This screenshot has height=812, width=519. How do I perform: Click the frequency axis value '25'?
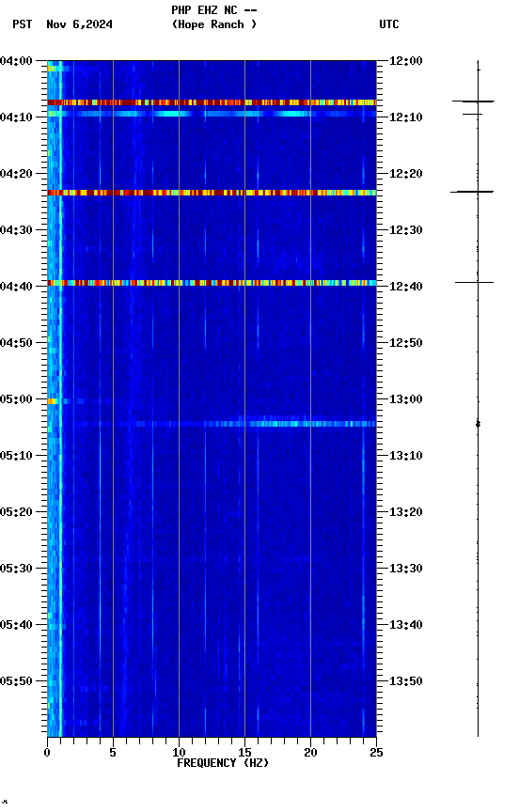point(376,753)
